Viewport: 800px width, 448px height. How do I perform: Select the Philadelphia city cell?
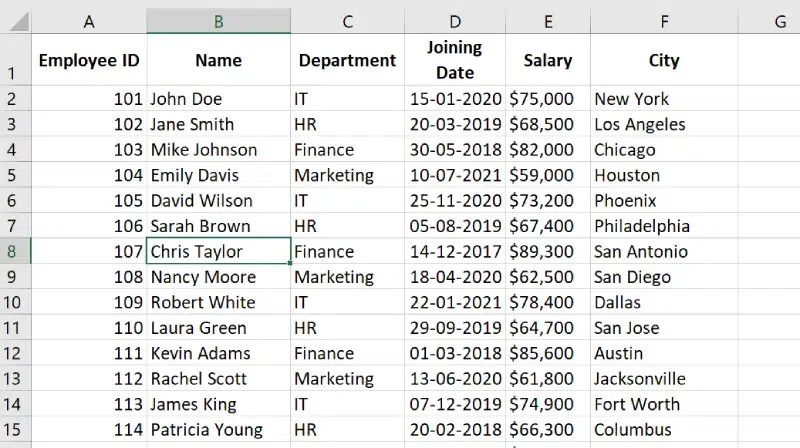coord(664,226)
